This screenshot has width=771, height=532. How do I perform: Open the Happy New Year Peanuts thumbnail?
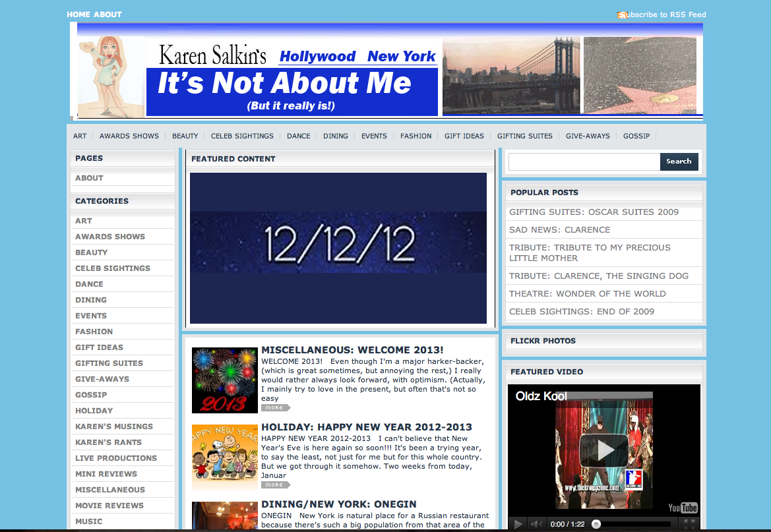click(225, 458)
